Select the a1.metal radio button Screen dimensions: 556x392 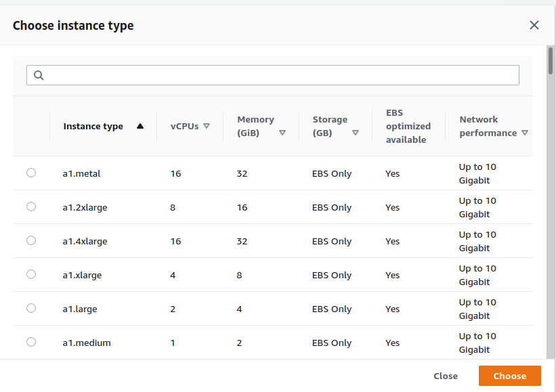[30, 173]
